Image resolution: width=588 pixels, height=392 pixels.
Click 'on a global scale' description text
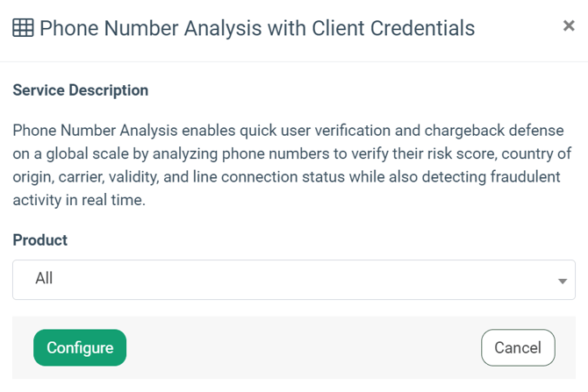(x=68, y=154)
